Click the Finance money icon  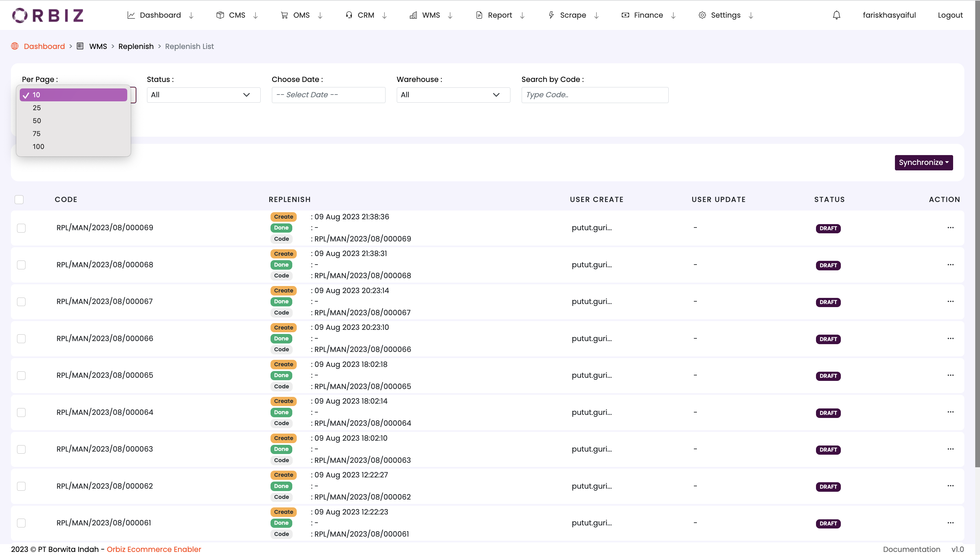625,15
